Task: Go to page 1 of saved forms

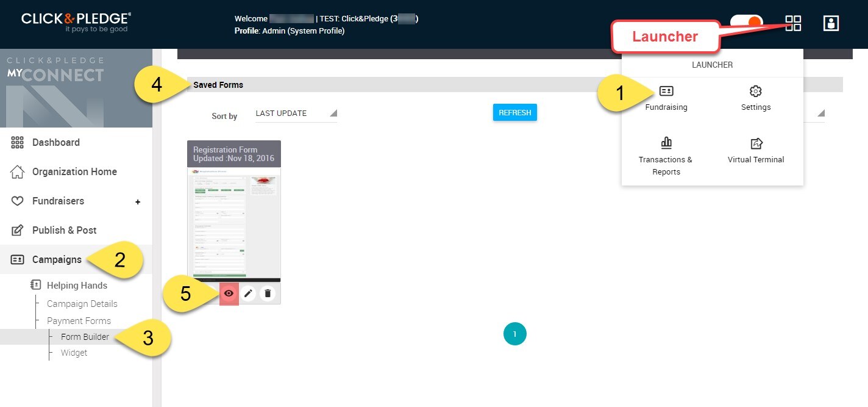Action: pos(515,334)
